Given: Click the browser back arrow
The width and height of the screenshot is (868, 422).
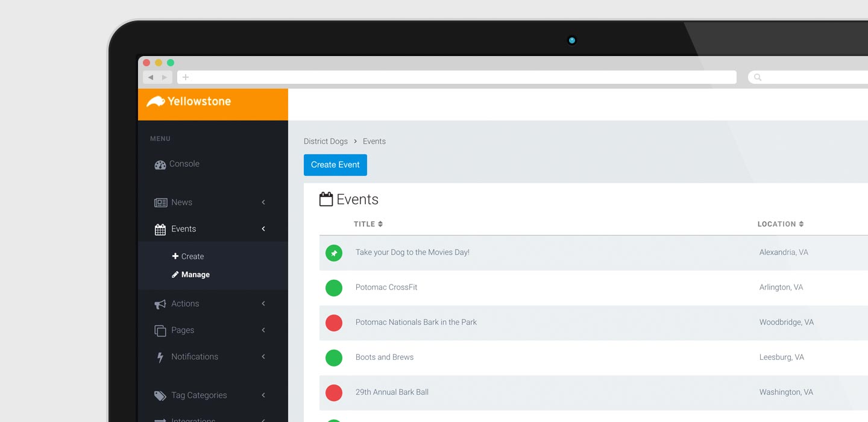Looking at the screenshot, I should coord(151,77).
